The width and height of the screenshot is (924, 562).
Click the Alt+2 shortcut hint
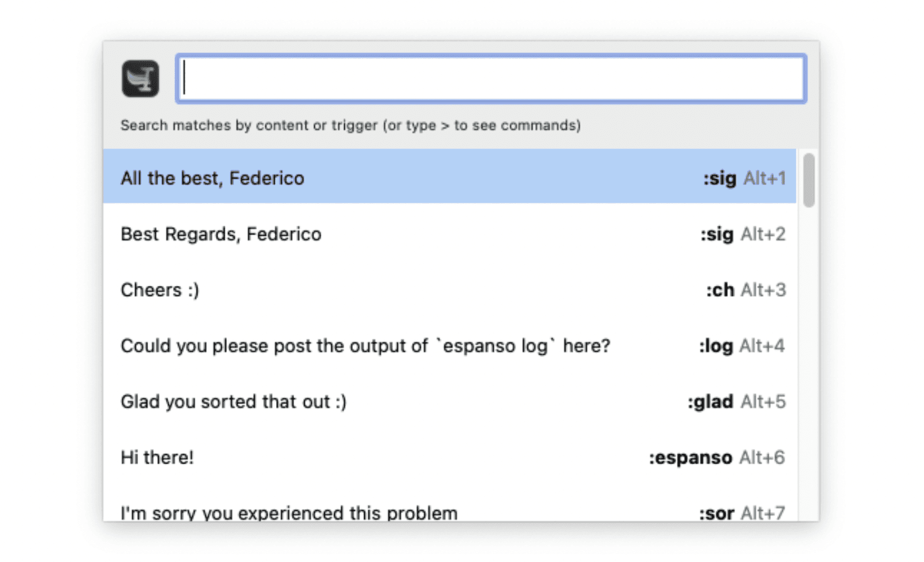pyautogui.click(x=763, y=234)
